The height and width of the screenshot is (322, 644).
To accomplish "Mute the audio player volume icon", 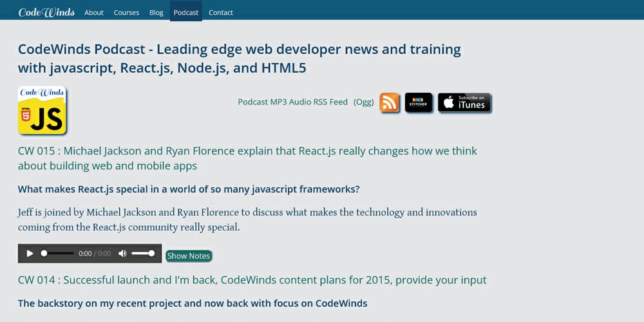I will (x=122, y=253).
